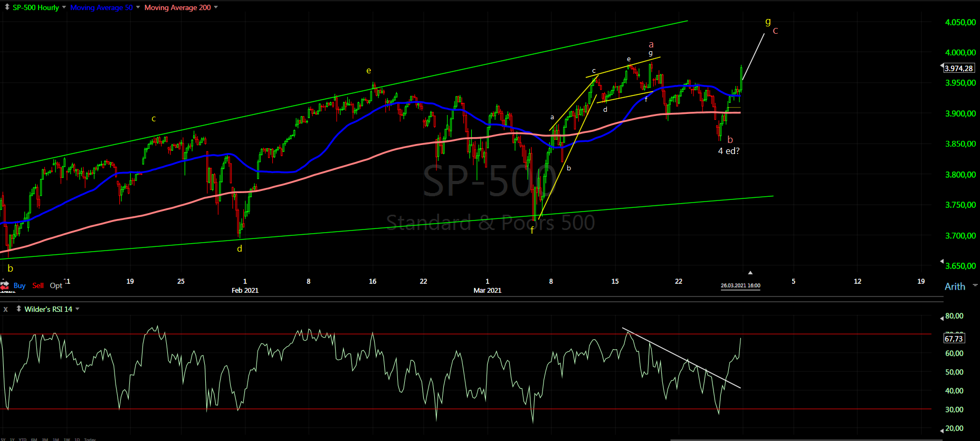980x441 pixels.
Task: Click the 26.03.2021 16:00 date label
Action: 740,285
